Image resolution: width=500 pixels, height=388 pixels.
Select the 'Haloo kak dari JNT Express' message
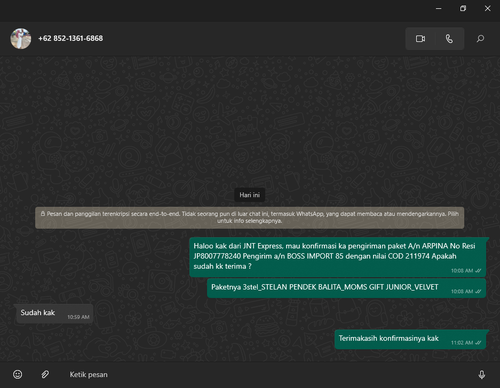pos(337,257)
